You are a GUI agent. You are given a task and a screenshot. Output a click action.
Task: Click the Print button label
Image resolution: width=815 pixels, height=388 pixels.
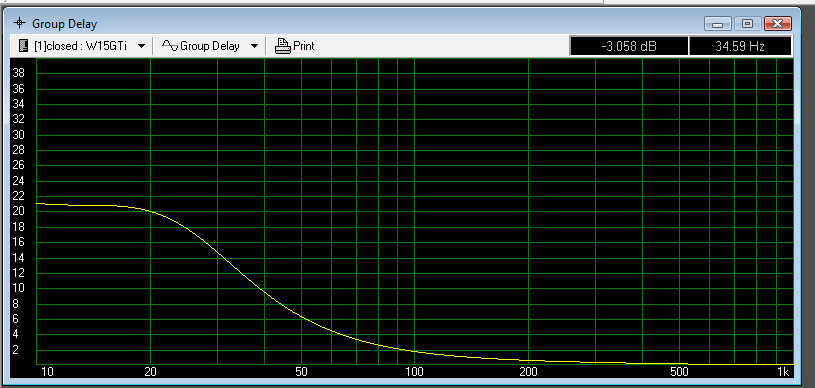(304, 46)
